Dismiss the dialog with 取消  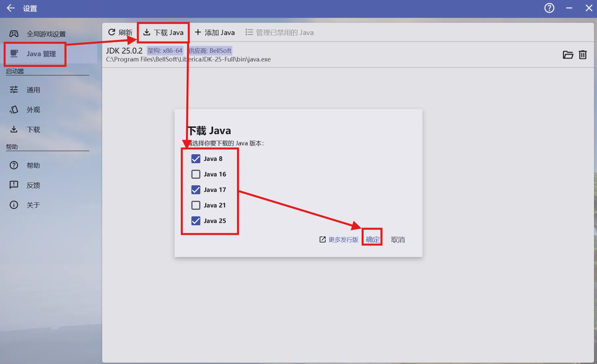pos(398,239)
